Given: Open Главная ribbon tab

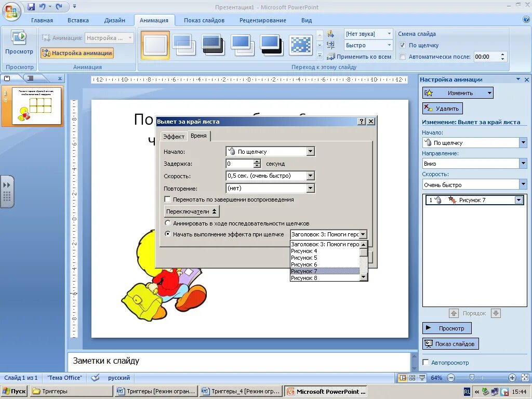Looking at the screenshot, I should 42,20.
